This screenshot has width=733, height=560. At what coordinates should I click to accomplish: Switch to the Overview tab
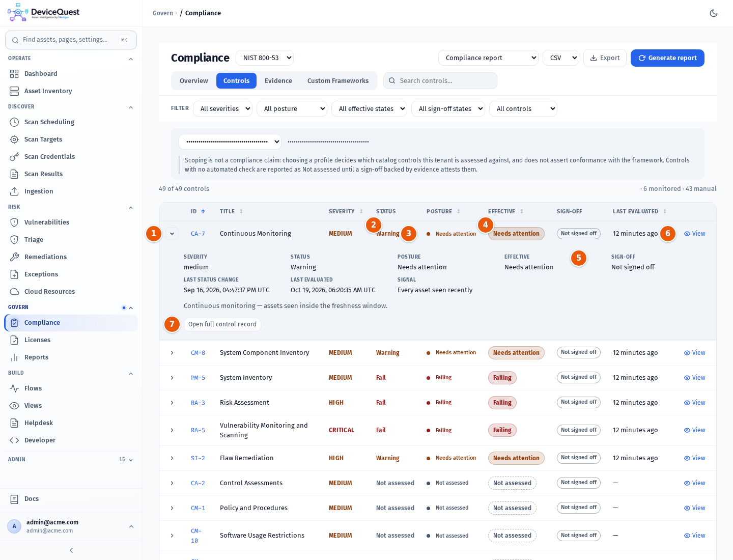(194, 81)
